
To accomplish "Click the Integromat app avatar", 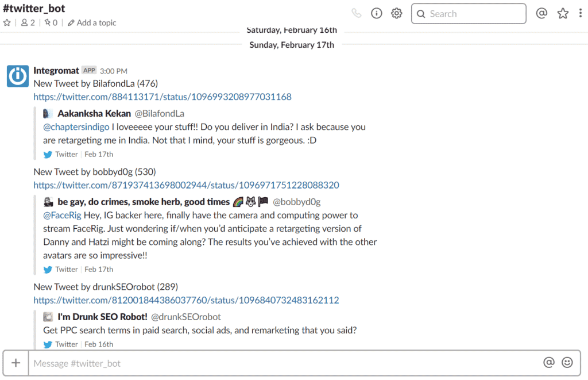I will [x=18, y=76].
